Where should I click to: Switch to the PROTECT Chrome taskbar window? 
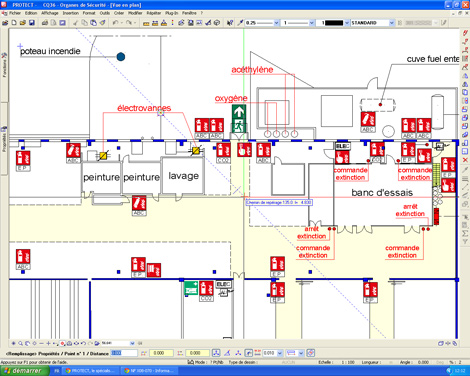coord(91,371)
